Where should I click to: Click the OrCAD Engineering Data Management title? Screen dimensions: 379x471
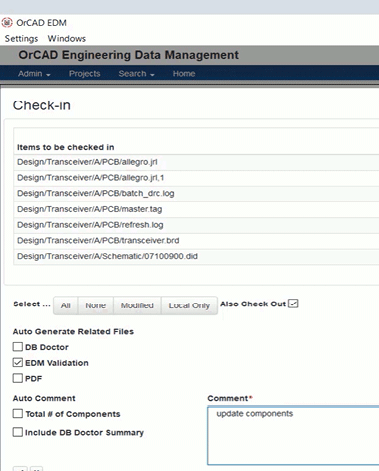[129, 55]
